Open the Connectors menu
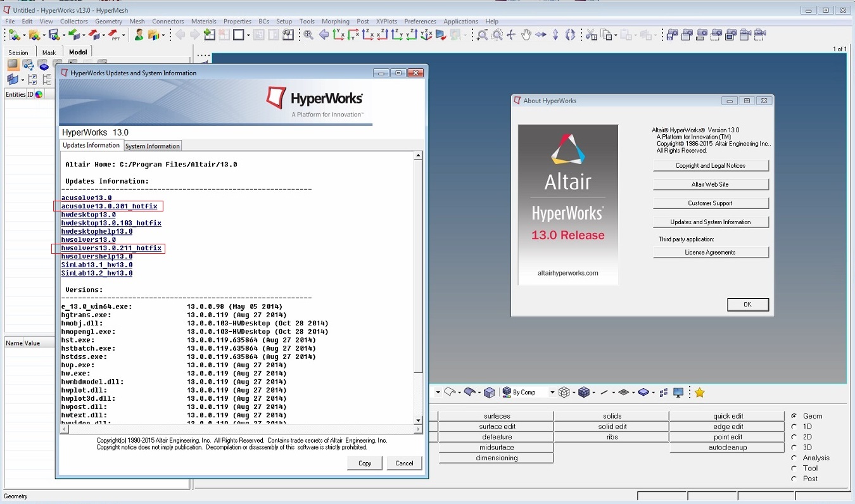This screenshot has height=504, width=855. (x=168, y=22)
